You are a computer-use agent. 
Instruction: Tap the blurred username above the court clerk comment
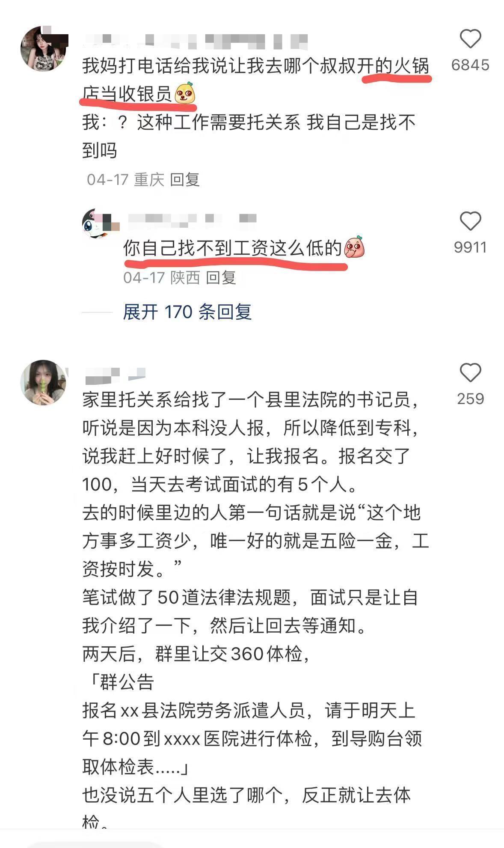[x=116, y=375]
